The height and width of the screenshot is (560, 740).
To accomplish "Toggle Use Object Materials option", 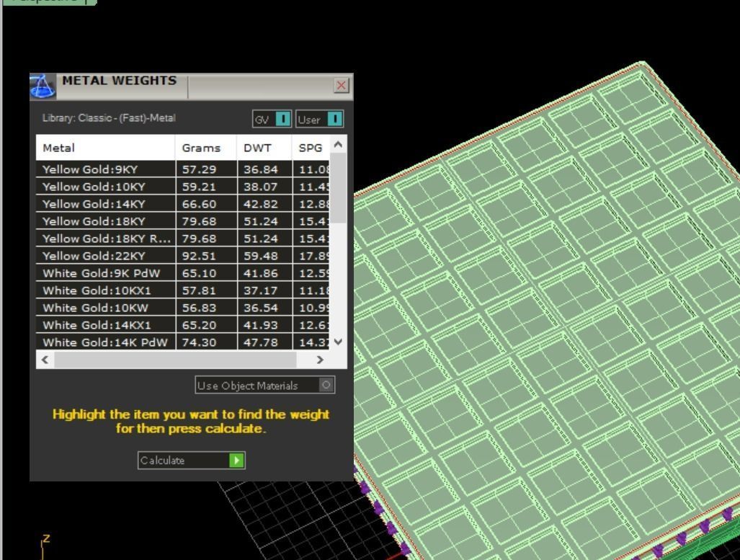I will tap(265, 385).
